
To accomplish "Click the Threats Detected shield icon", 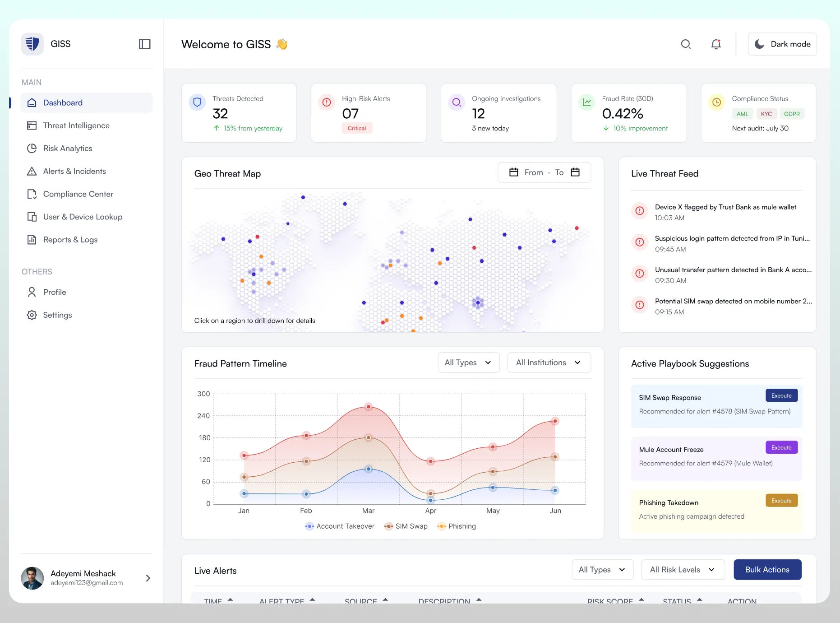I will coord(197,102).
